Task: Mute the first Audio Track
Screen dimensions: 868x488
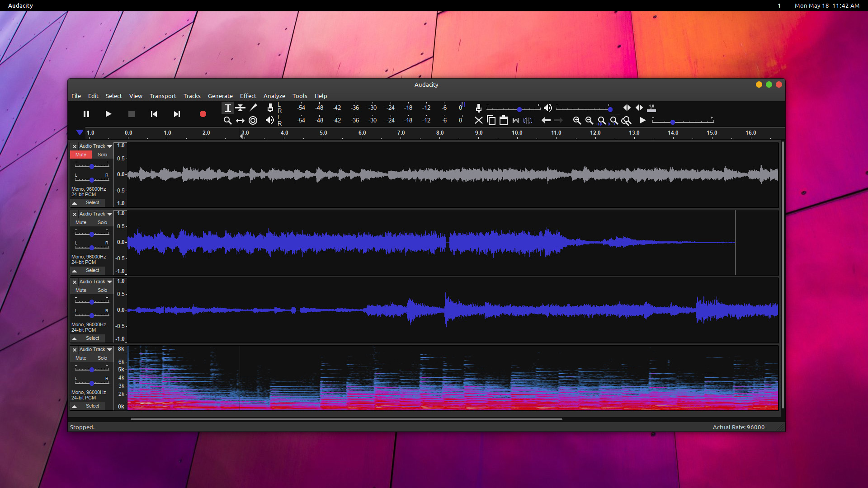Action: 80,155
